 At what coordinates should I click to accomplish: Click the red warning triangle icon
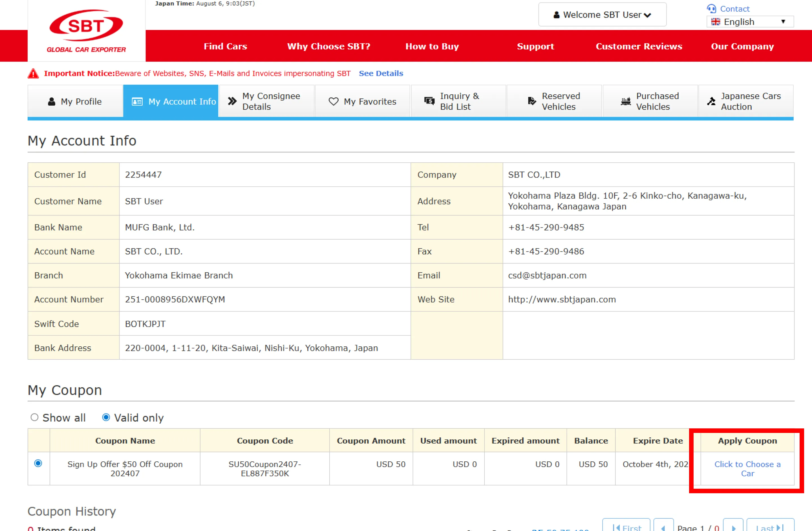tap(33, 74)
